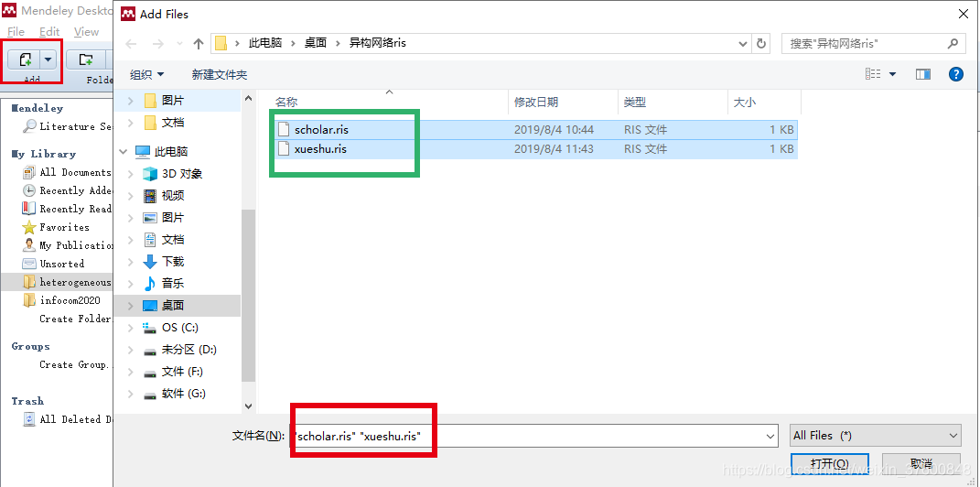Collapse the 此电脑 tree node
The image size is (980, 487).
(x=124, y=151)
